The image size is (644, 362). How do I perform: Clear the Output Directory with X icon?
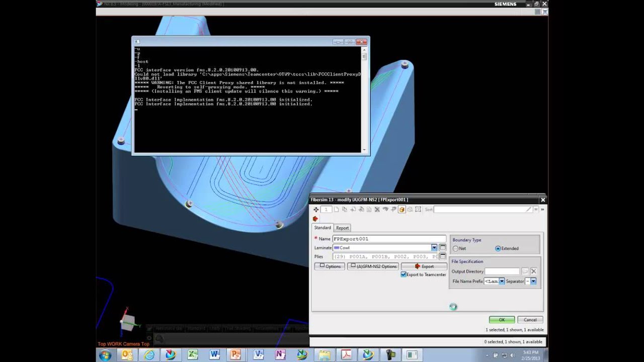pyautogui.click(x=534, y=271)
